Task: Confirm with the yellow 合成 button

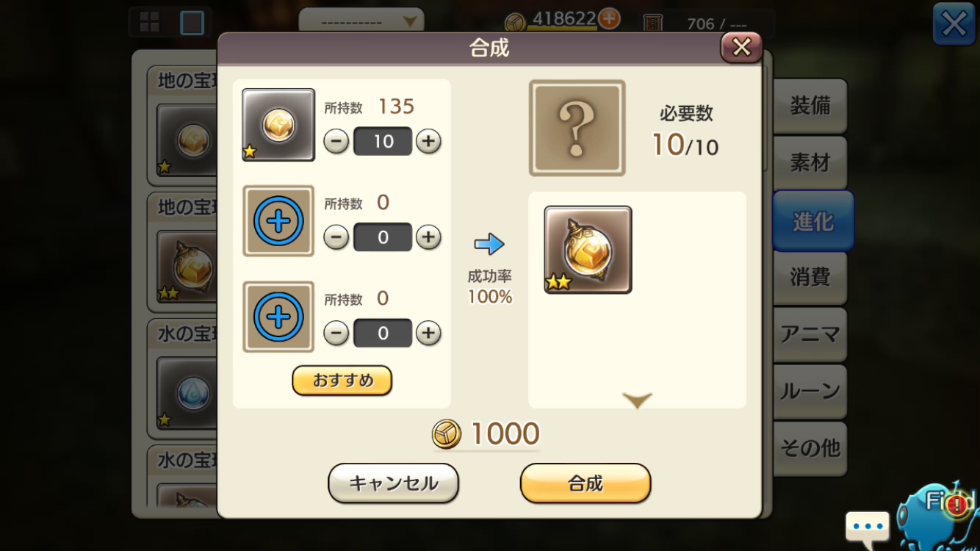Action: point(586,483)
